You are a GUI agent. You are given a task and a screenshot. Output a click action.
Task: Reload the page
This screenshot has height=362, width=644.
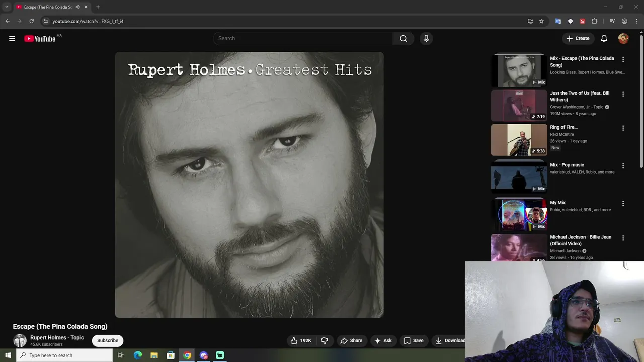pos(31,21)
